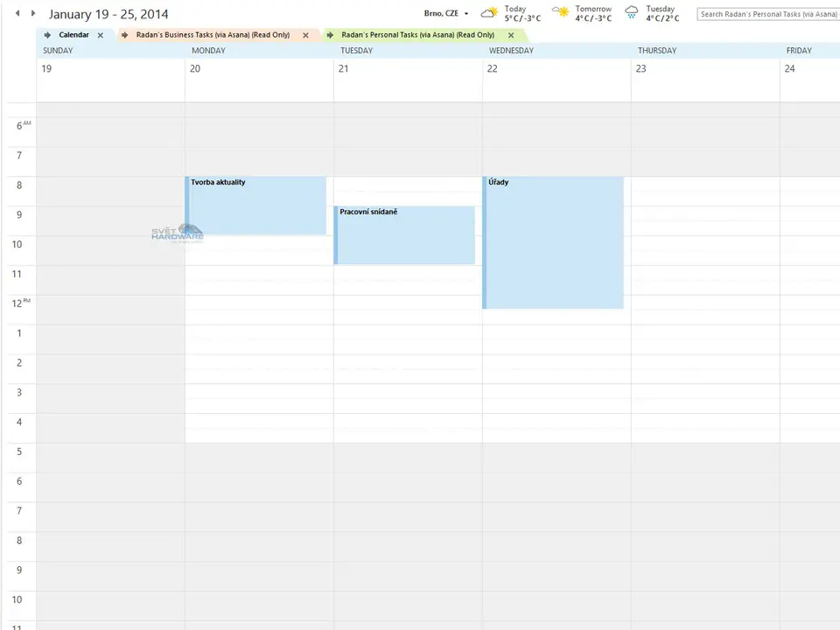This screenshot has height=630, width=840.
Task: Switch to Radan's Personal Tasks tab
Action: coord(417,35)
